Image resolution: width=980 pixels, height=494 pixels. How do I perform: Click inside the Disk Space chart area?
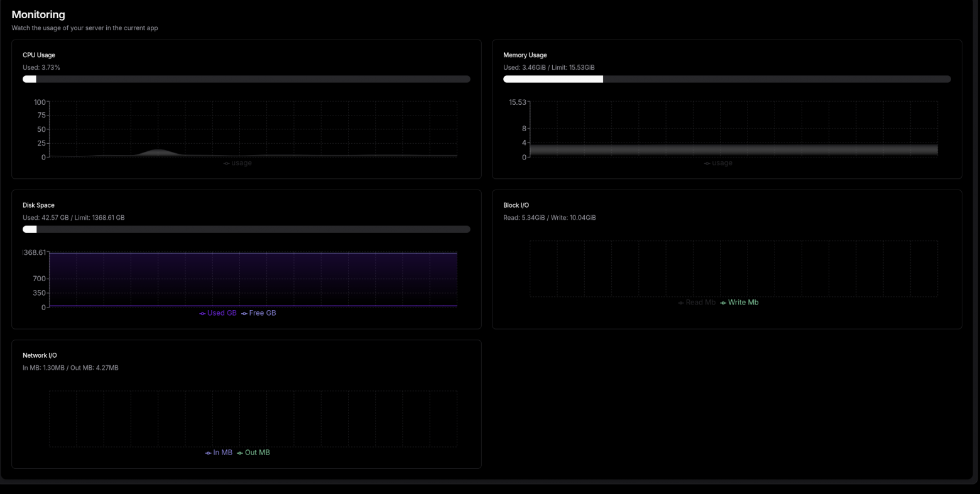(251, 279)
